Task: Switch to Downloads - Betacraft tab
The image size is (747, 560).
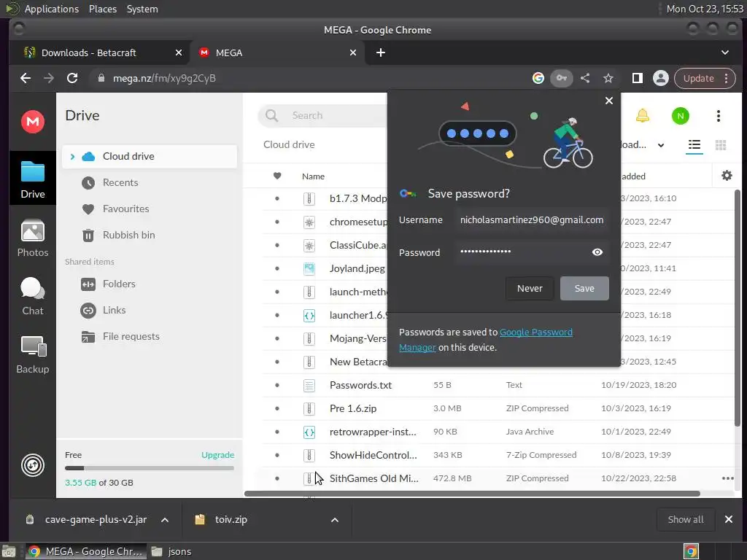Action: click(x=99, y=52)
